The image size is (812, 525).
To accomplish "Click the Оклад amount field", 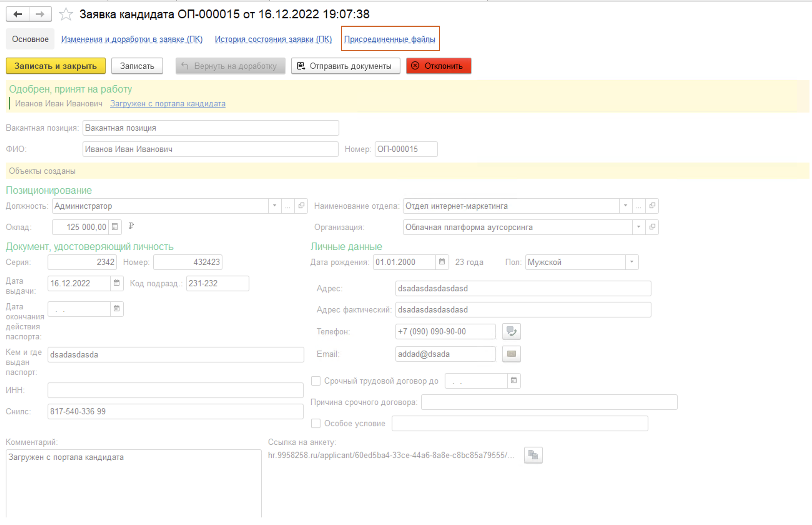I will (80, 227).
